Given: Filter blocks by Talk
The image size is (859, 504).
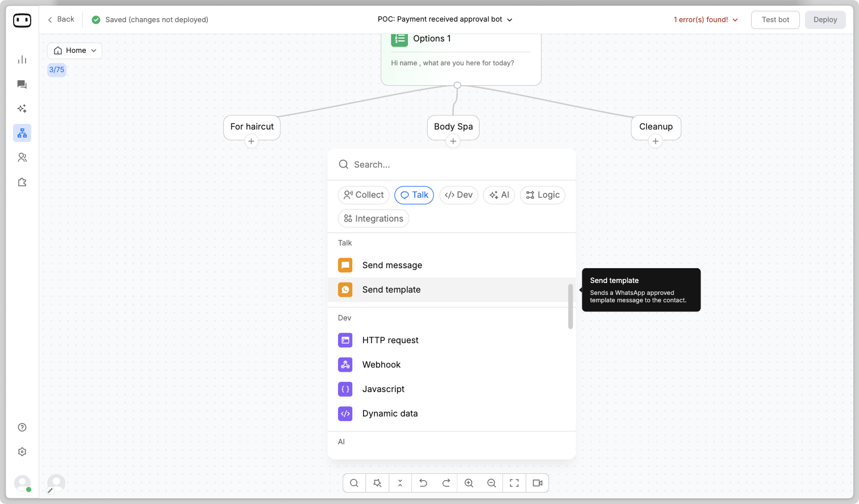Looking at the screenshot, I should point(414,195).
